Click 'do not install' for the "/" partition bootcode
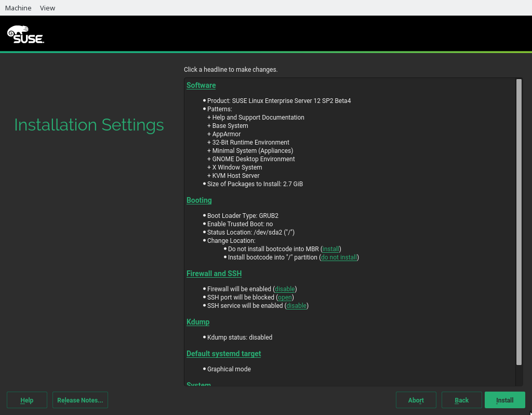Viewport: 532px width, 415px height. tap(339, 257)
